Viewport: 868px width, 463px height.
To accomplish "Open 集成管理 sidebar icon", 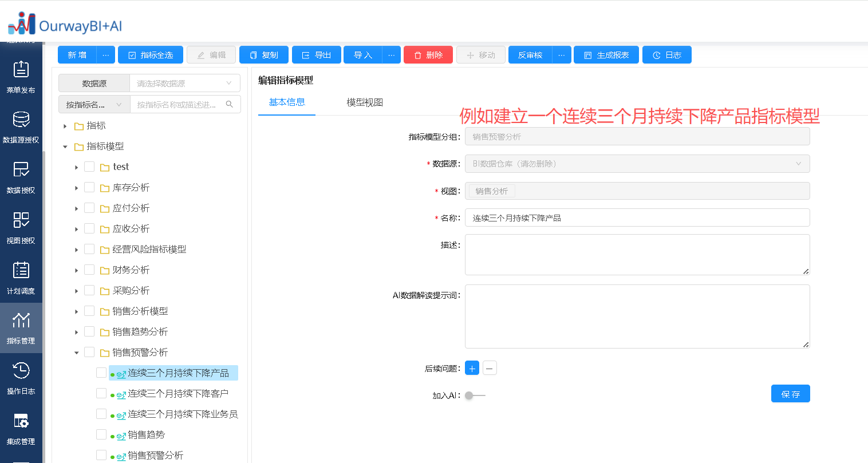I will click(21, 429).
